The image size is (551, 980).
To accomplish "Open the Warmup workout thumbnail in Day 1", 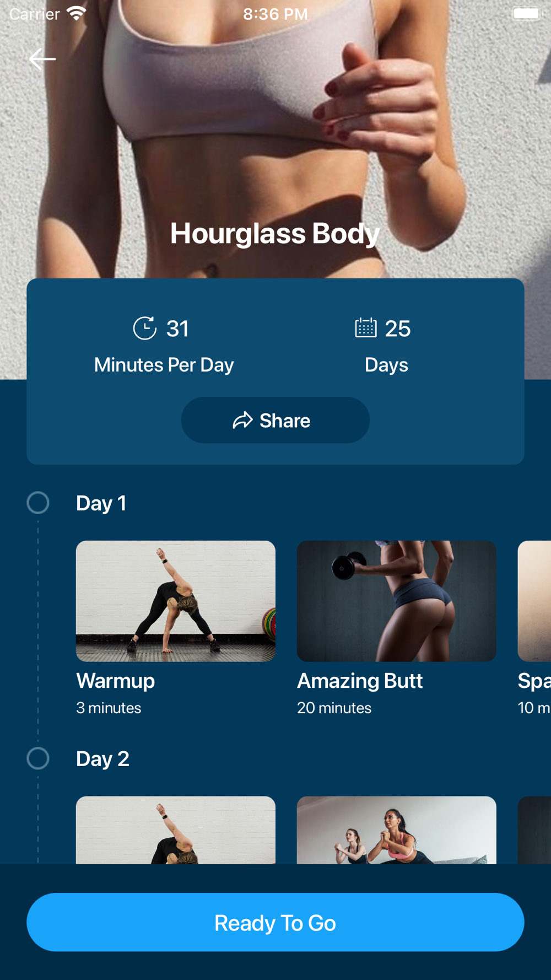I will (176, 601).
